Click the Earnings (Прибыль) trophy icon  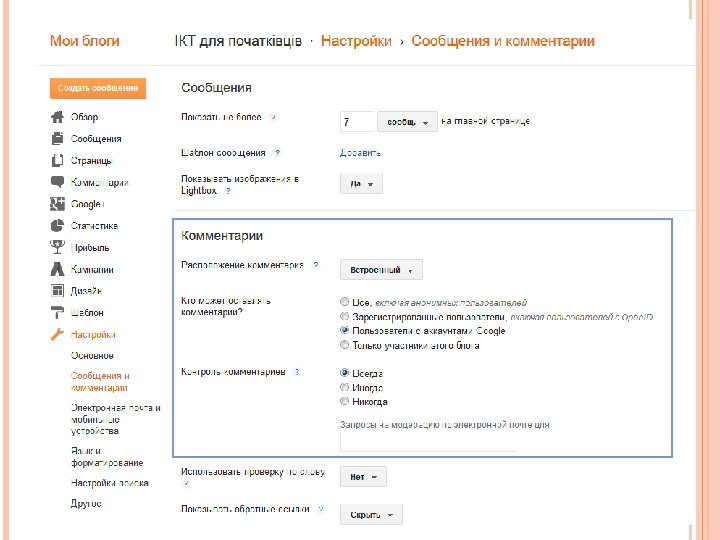[57, 247]
